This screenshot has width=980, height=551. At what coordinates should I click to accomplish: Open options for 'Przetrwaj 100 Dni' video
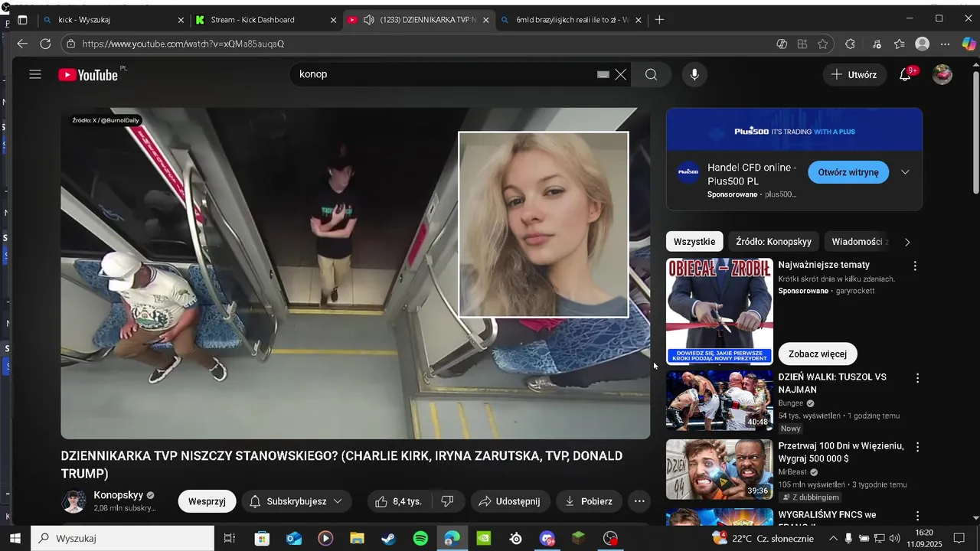pos(917,447)
